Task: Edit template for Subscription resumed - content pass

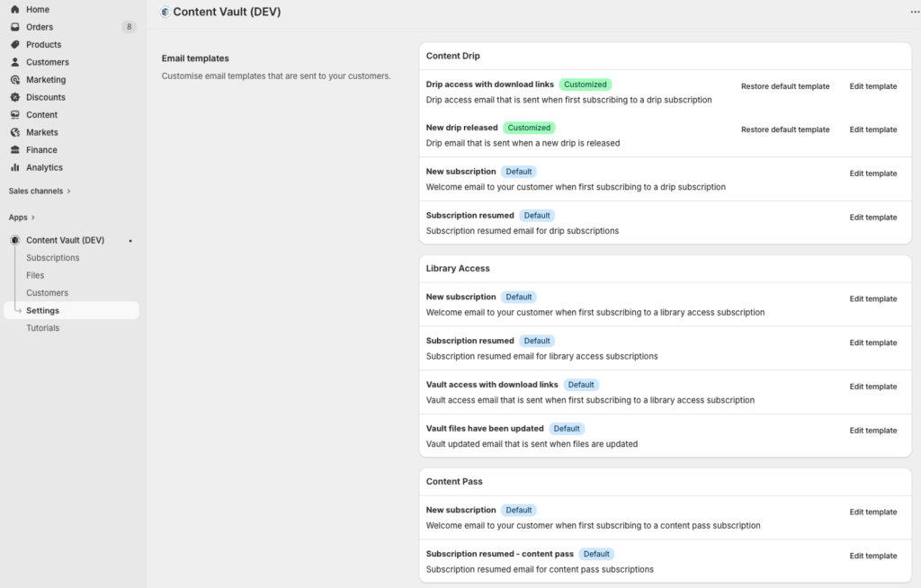Action: pyautogui.click(x=872, y=556)
